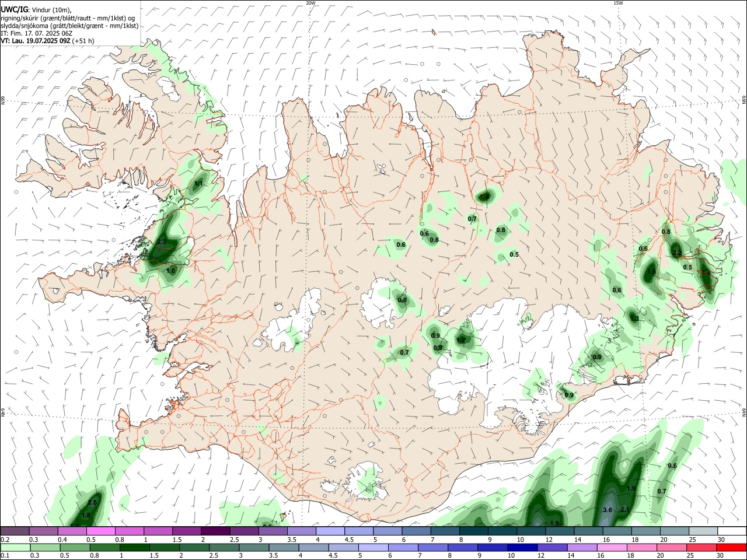Click the 2.1 value beside 3.6

click(625, 510)
